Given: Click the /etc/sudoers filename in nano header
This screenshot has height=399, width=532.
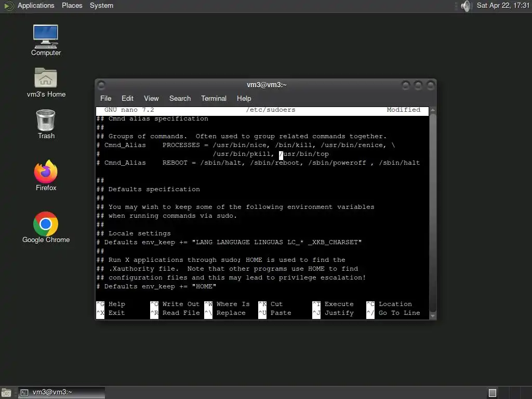Looking at the screenshot, I should (271, 110).
